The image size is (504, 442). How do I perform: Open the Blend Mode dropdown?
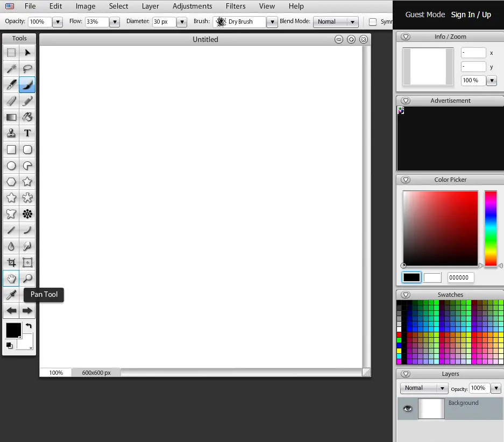[337, 22]
